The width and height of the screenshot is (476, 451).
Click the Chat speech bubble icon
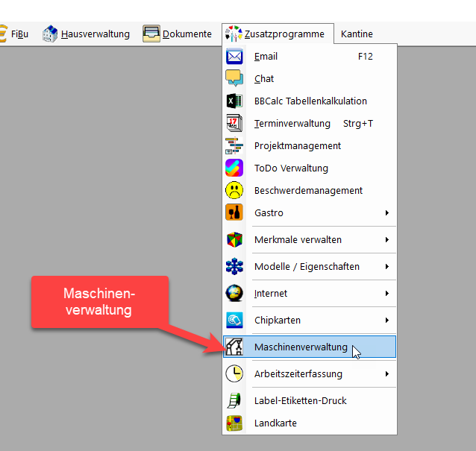click(234, 78)
